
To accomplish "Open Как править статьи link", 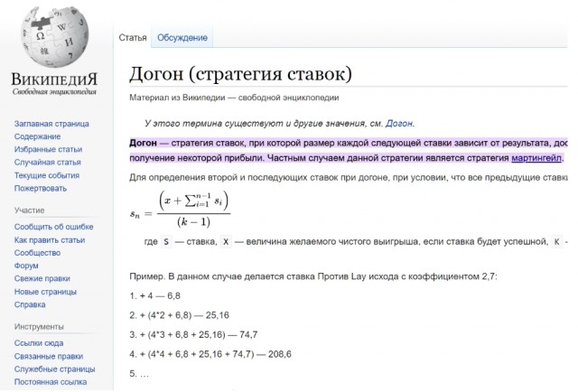I will click(x=50, y=240).
